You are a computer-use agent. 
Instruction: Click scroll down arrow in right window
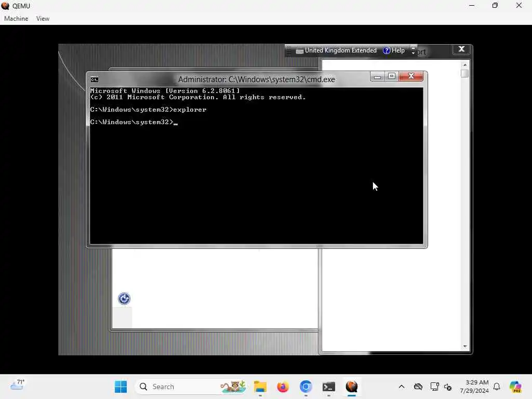tap(465, 347)
